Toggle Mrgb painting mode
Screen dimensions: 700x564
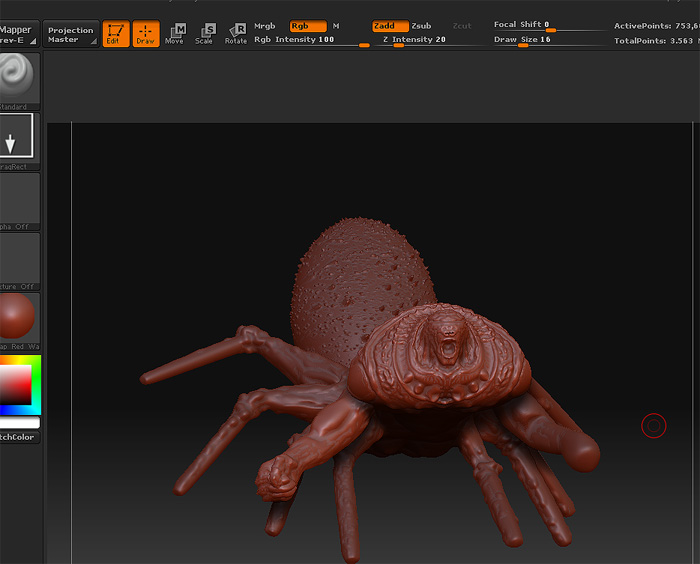click(x=264, y=26)
